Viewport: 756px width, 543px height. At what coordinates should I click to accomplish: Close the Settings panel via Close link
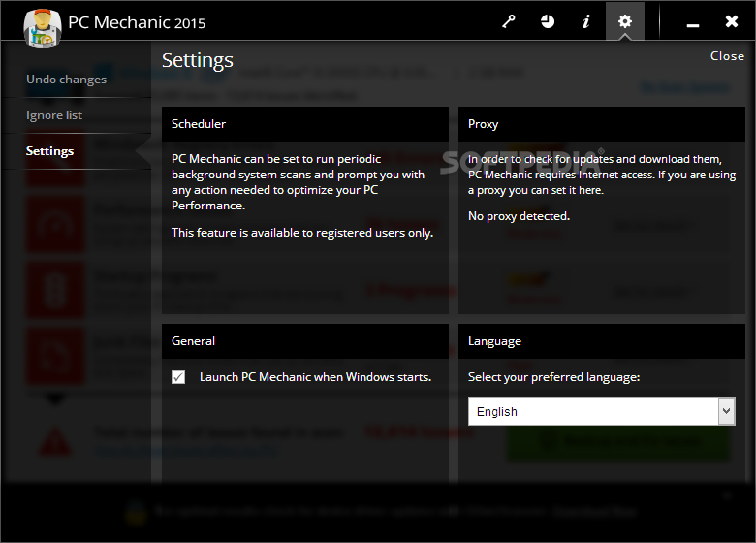727,56
